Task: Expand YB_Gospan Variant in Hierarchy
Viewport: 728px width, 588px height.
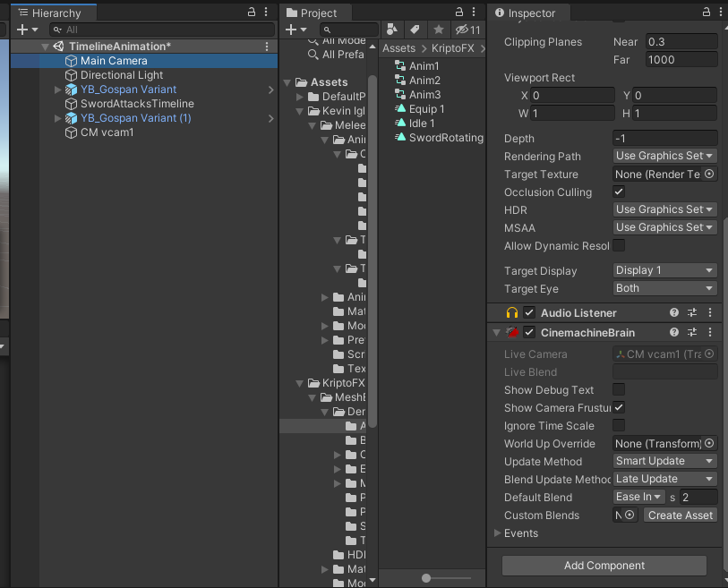Action: (57, 89)
